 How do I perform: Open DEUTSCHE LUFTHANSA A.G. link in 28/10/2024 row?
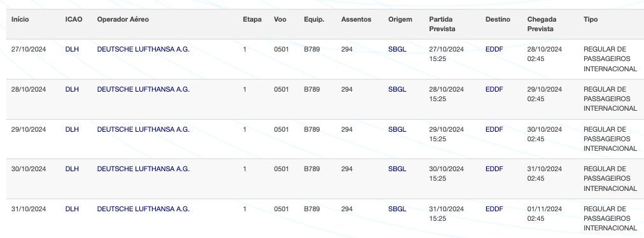pyautogui.click(x=143, y=89)
